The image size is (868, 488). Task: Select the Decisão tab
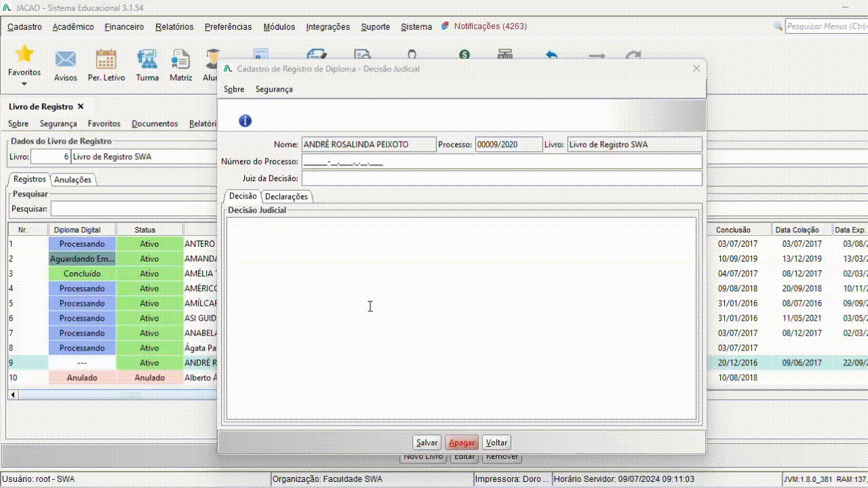[x=243, y=196]
